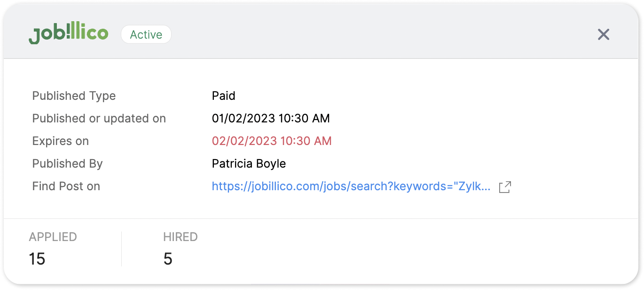Select publisher name Patricia Boyle
The image size is (644, 290).
pyautogui.click(x=249, y=164)
